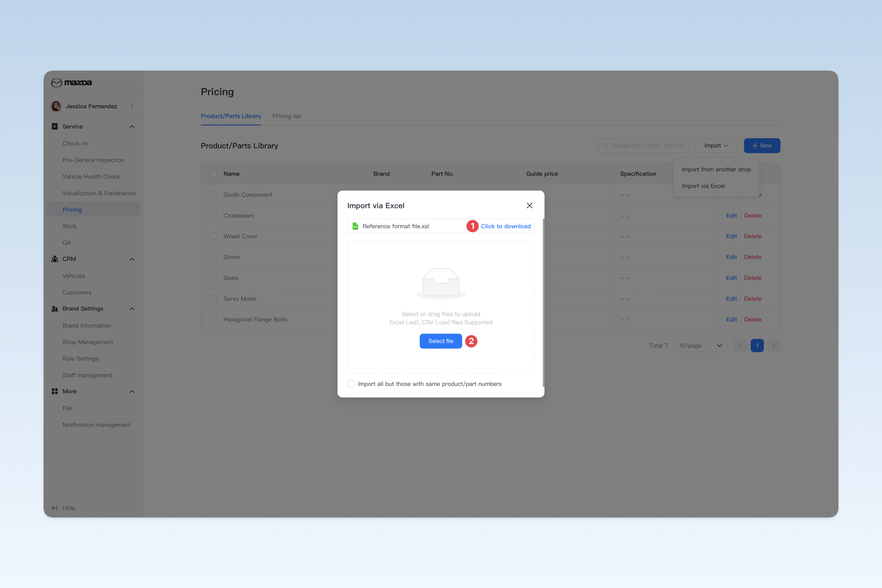Open the 10/page size dropdown

[701, 345]
